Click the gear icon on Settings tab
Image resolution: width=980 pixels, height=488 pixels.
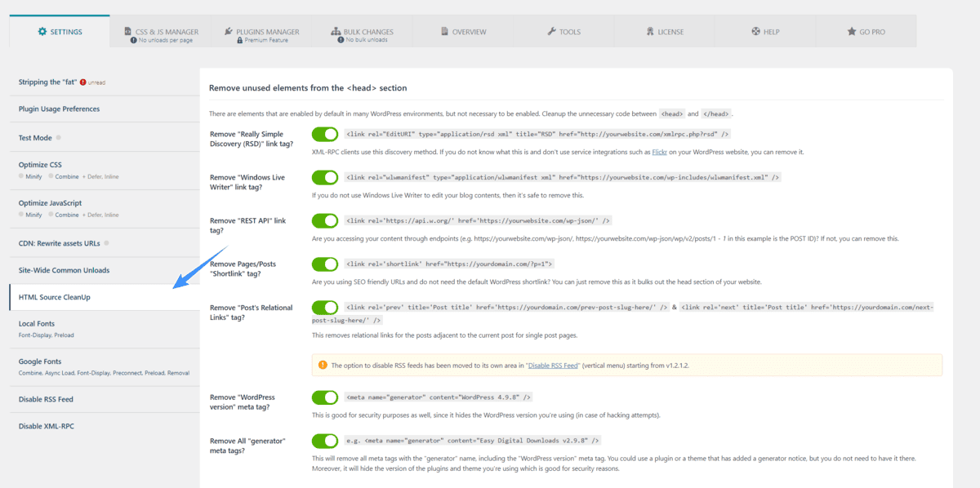pos(42,32)
